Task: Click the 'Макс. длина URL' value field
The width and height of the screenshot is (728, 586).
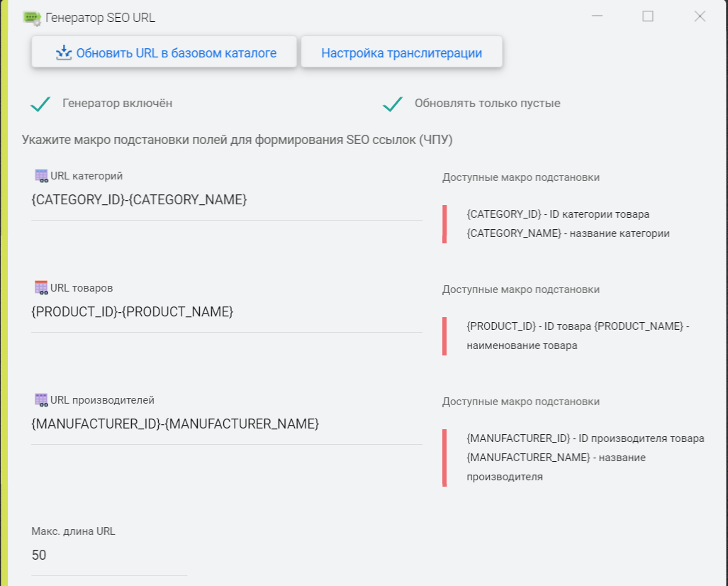Action: click(109, 555)
